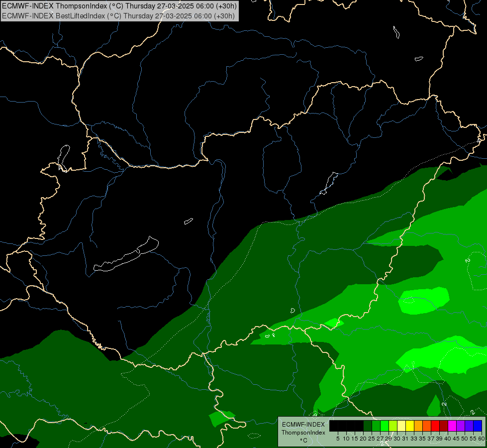The image size is (487, 448).
Task: Click legend tick value 10
Action: 346,439
